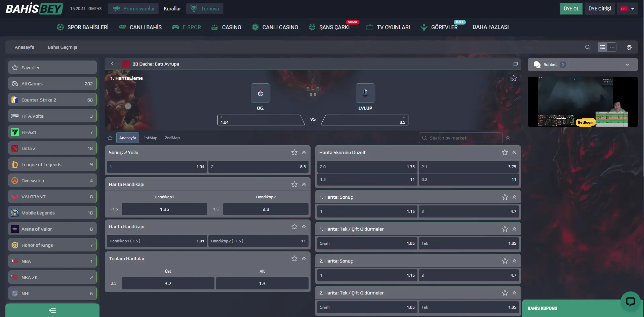The width and height of the screenshot is (644, 317).
Task: Favorite the Sonuç: 2 Yollu market
Action: 294,152
